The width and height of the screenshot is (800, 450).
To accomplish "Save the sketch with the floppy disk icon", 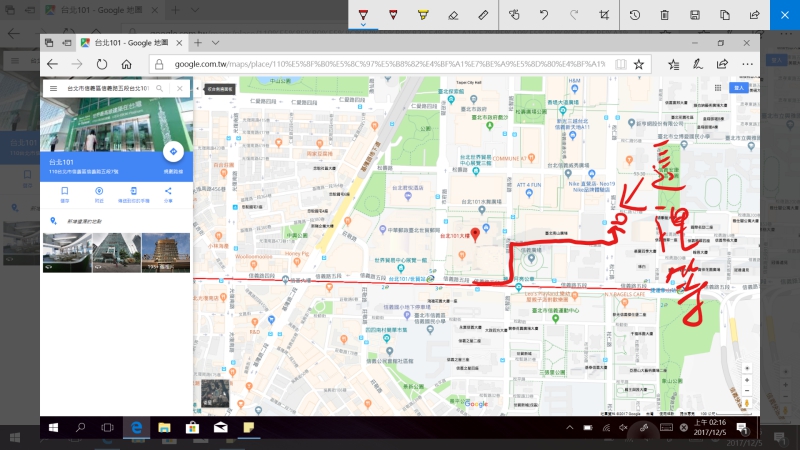I will (x=694, y=15).
